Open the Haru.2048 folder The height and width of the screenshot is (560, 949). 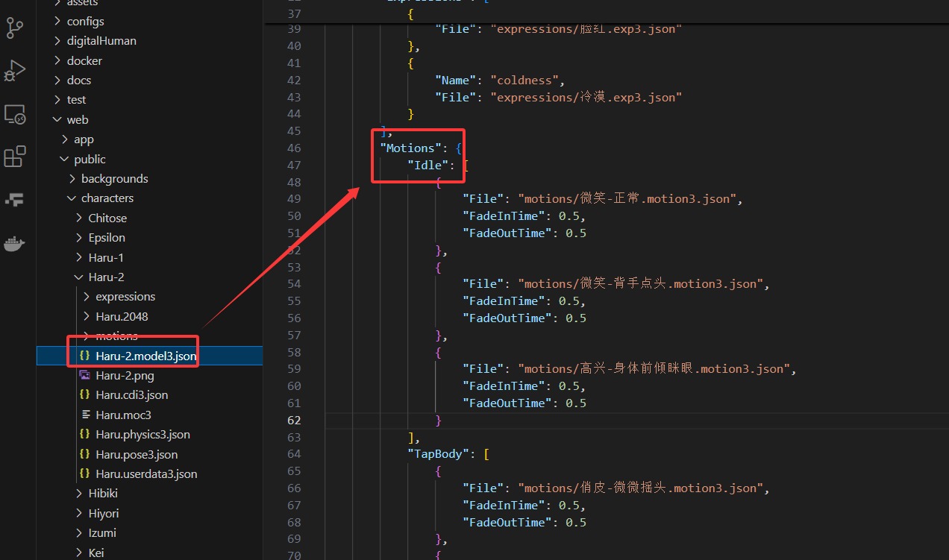point(122,316)
